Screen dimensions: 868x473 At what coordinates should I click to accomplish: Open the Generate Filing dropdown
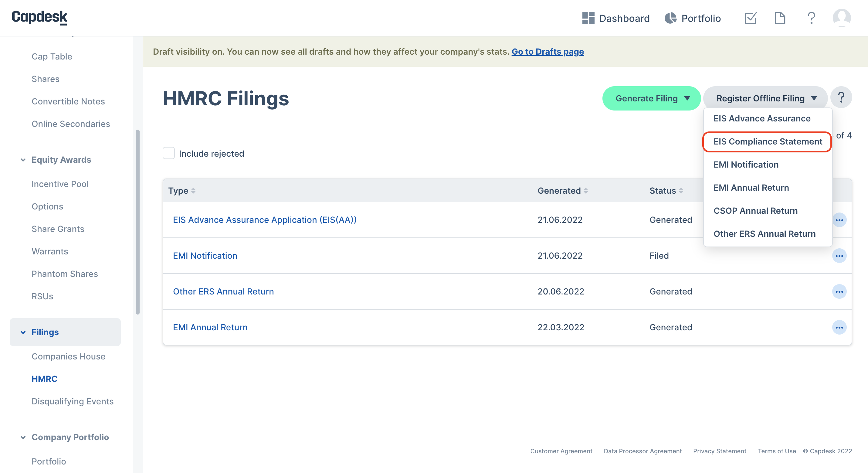click(x=651, y=98)
